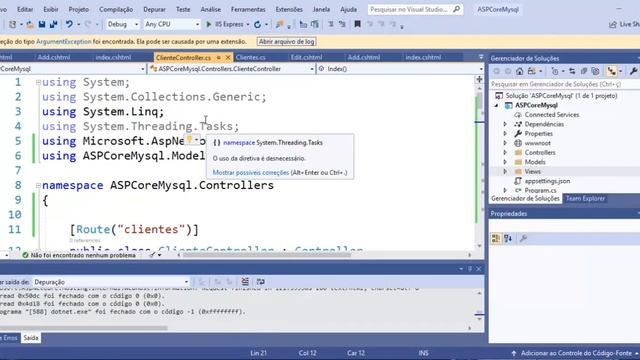Click the Pesquisar em Gerenciador de Soluções field
640x360 pixels.
(x=564, y=84)
